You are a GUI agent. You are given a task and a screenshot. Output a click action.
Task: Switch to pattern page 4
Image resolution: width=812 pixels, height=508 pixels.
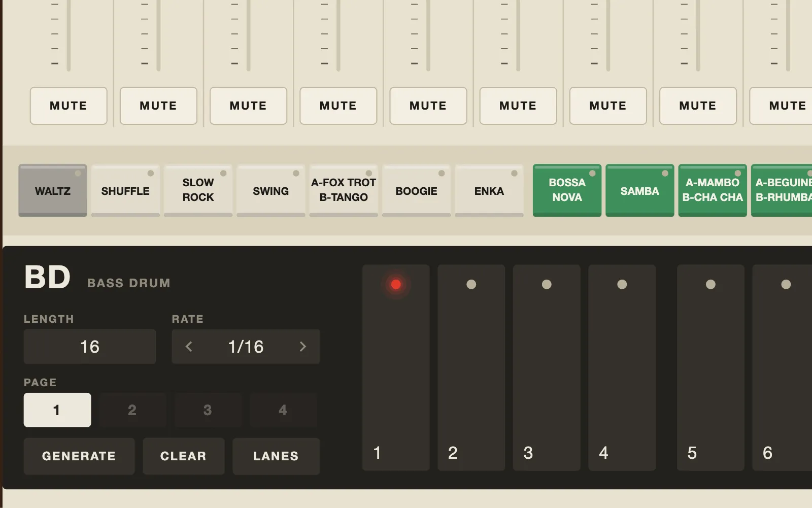tap(283, 410)
